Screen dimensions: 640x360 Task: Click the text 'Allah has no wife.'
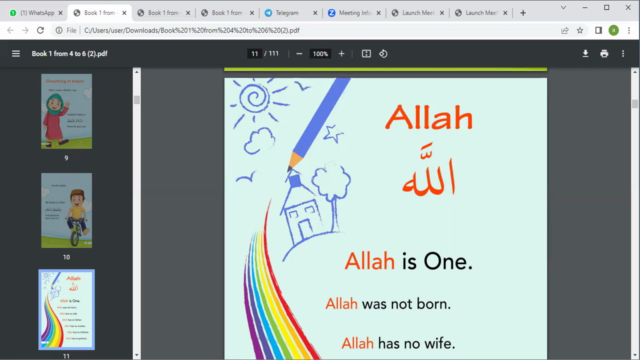click(x=398, y=344)
